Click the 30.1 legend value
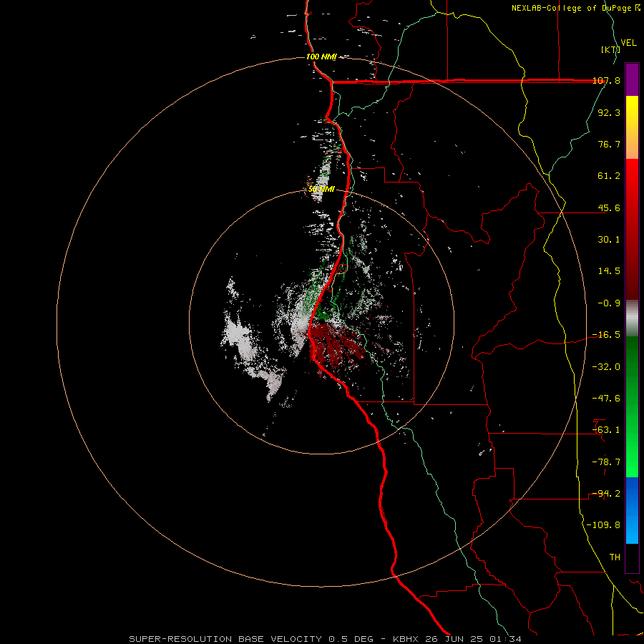The image size is (644, 644). click(x=609, y=240)
